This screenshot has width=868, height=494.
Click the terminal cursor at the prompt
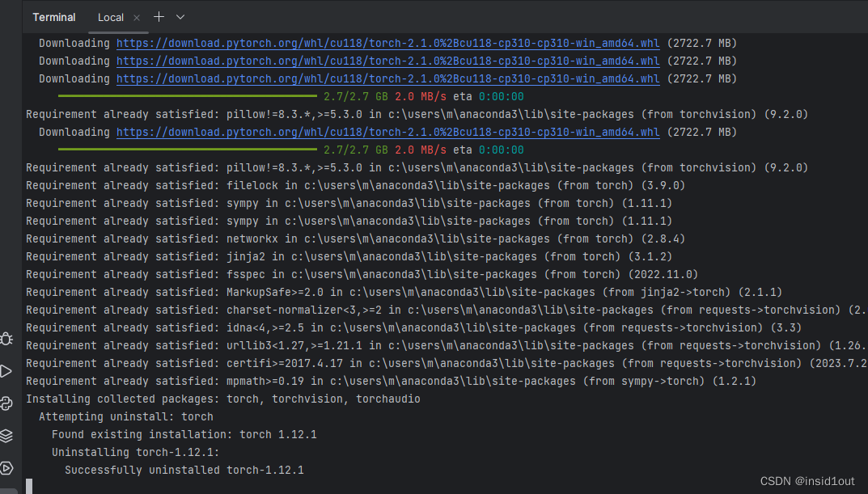pos(30,485)
